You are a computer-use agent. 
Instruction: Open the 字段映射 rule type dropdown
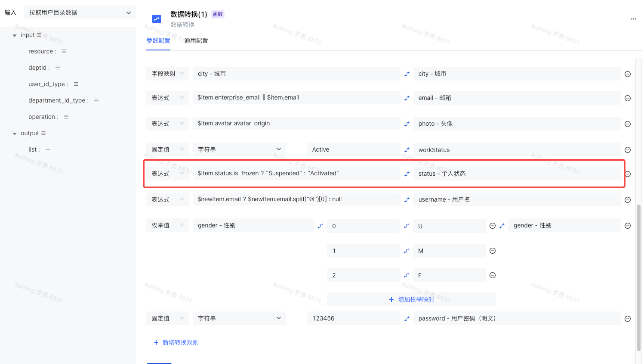[167, 74]
